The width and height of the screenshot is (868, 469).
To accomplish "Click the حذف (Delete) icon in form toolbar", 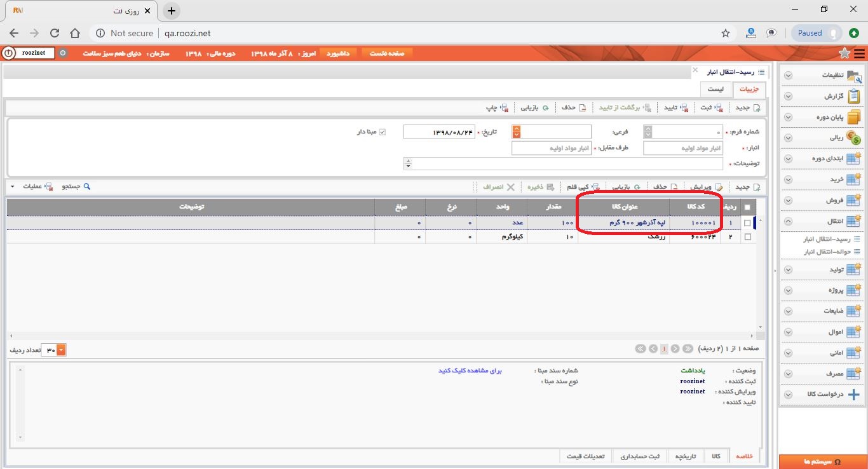I will (582, 107).
